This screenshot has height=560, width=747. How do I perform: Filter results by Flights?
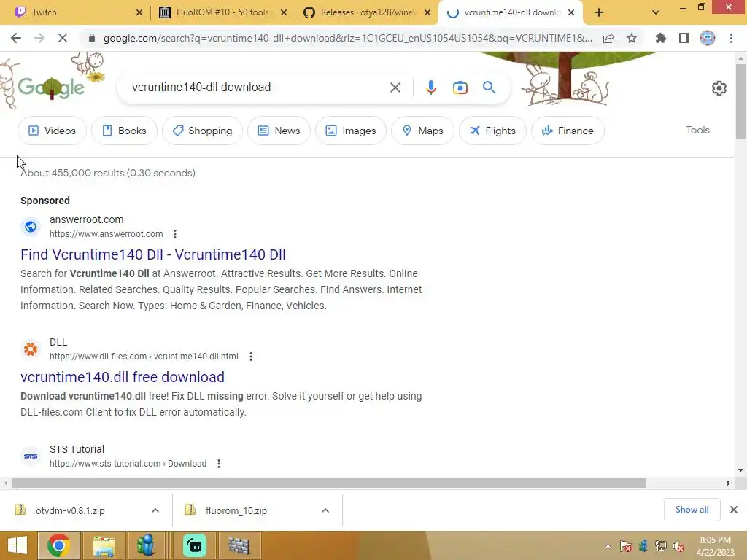point(492,131)
